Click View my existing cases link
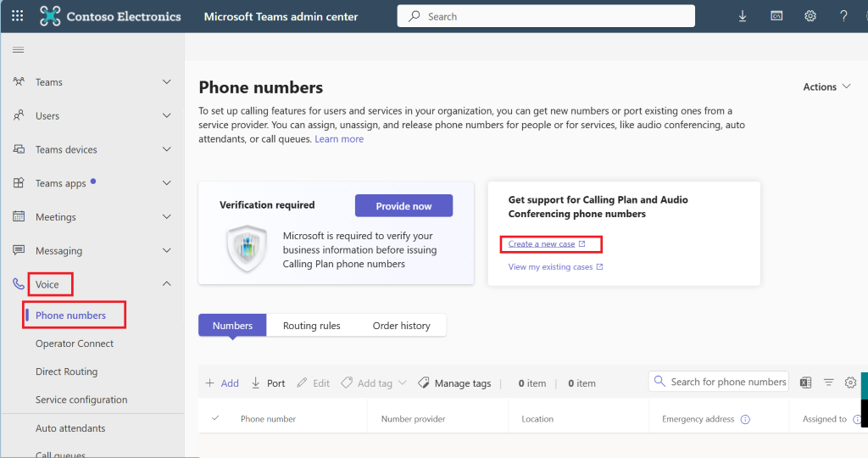The image size is (868, 458). click(555, 267)
